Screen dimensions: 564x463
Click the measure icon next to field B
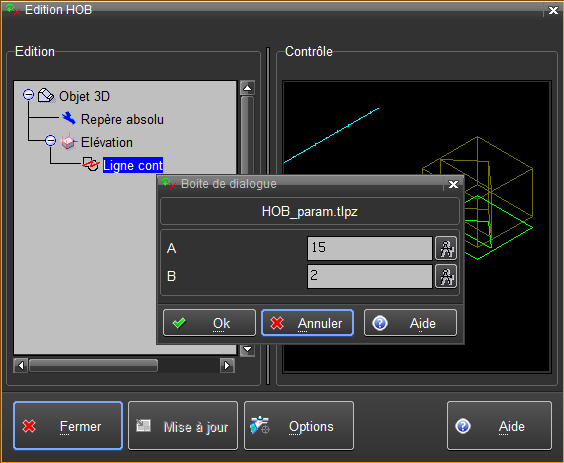tap(446, 276)
